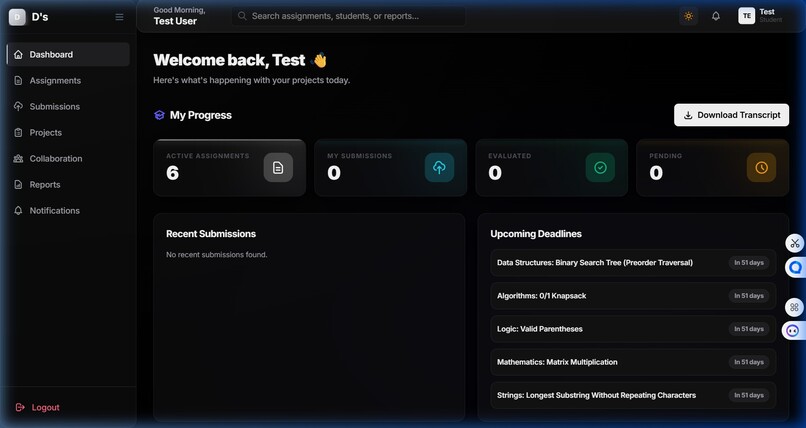Click the four-squares grid icon on right edge
Viewport: 806px width, 428px height.
point(794,307)
